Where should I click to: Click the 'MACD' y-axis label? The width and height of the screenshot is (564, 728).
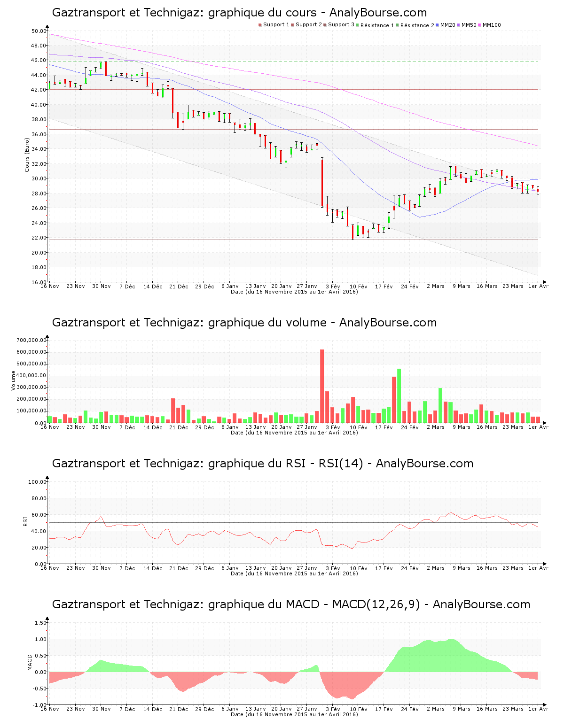tap(30, 662)
